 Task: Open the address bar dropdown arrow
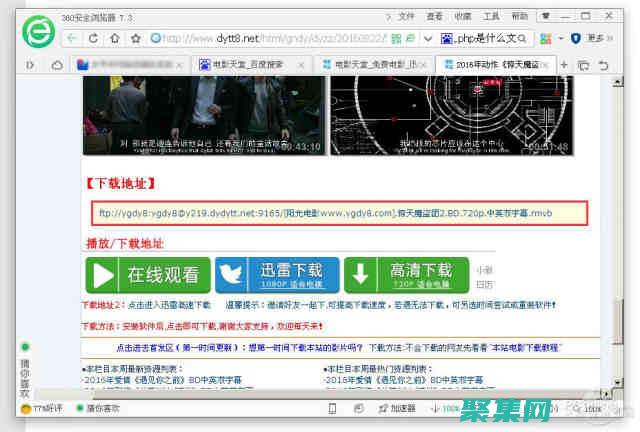[x=428, y=39]
